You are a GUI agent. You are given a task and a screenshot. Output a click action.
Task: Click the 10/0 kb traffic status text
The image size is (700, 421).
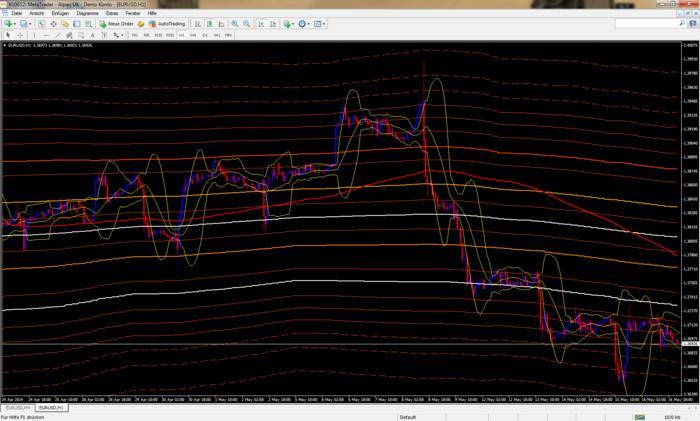[672, 417]
